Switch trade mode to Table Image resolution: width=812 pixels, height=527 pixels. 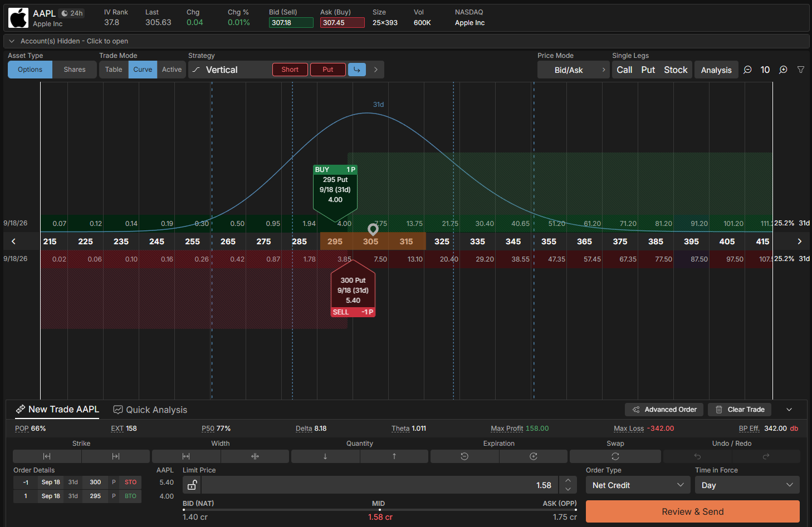(114, 70)
